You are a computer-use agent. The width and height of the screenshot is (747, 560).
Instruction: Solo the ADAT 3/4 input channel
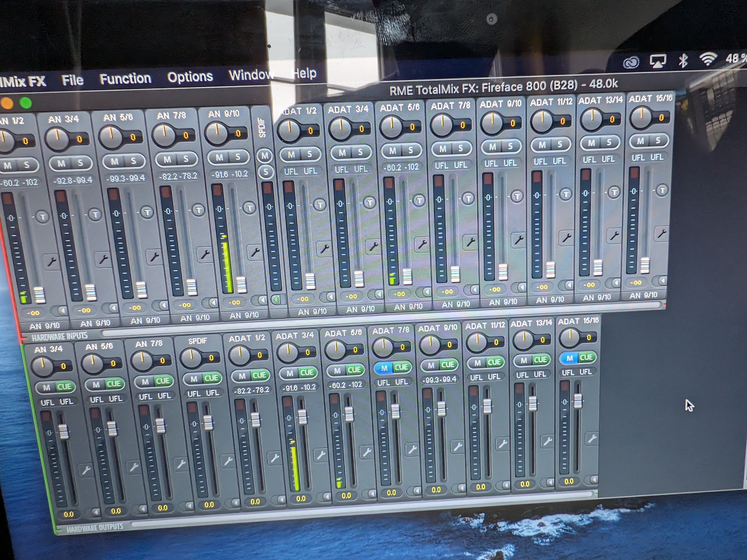[x=360, y=152]
